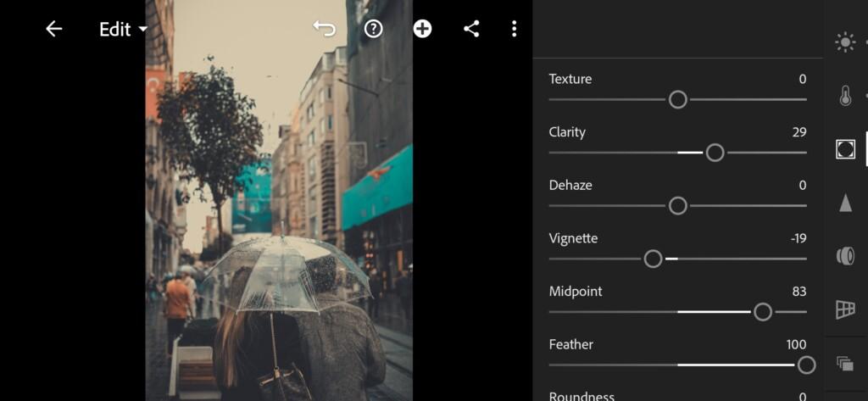Select the Effects vignette panel icon
The width and height of the screenshot is (868, 401).
[x=845, y=149]
